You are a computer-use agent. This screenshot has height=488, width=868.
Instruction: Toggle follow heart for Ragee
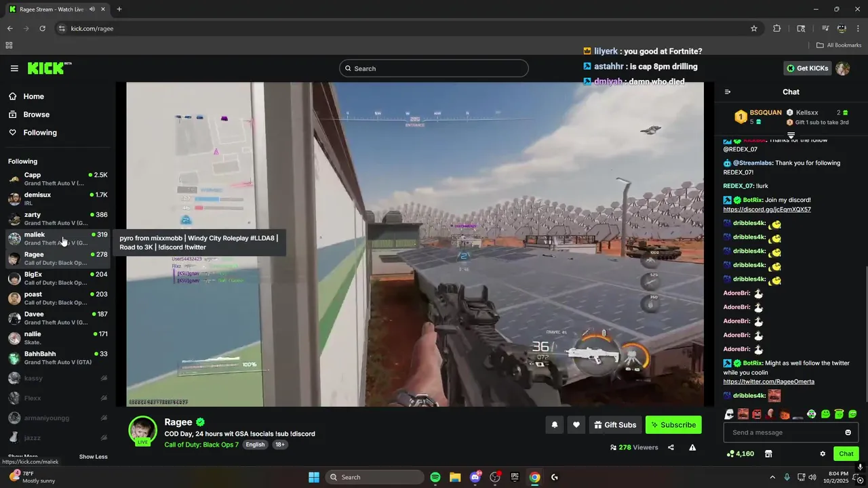(576, 425)
